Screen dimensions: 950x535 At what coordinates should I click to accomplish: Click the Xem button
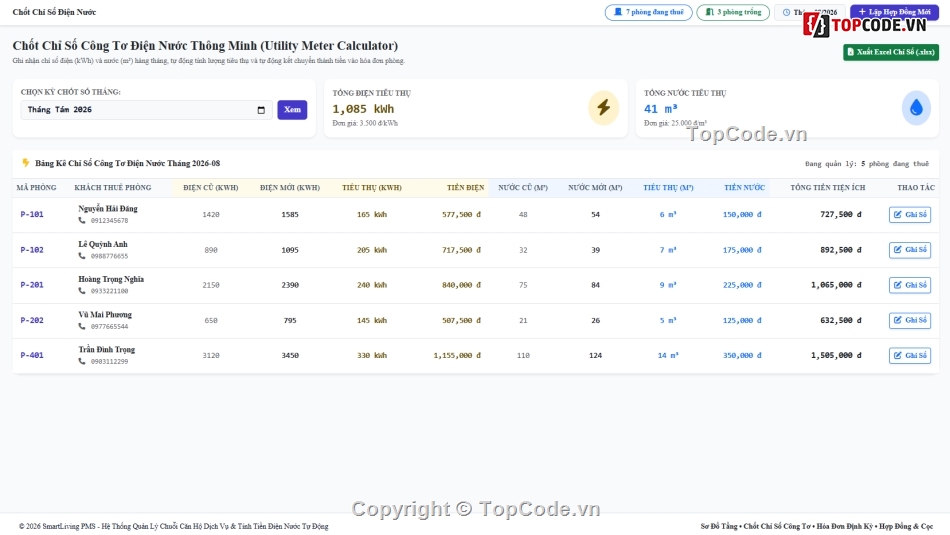(x=292, y=110)
